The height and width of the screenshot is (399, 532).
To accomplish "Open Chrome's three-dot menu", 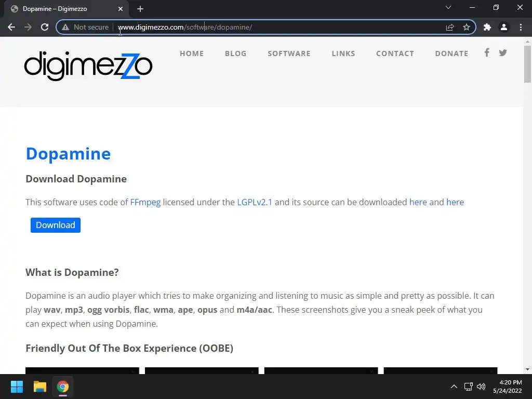I will (x=521, y=27).
